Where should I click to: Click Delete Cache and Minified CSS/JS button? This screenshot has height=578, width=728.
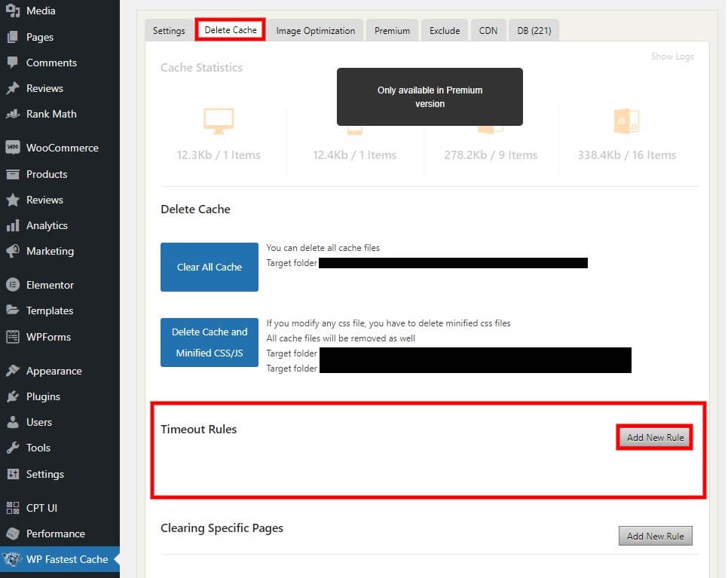[210, 343]
